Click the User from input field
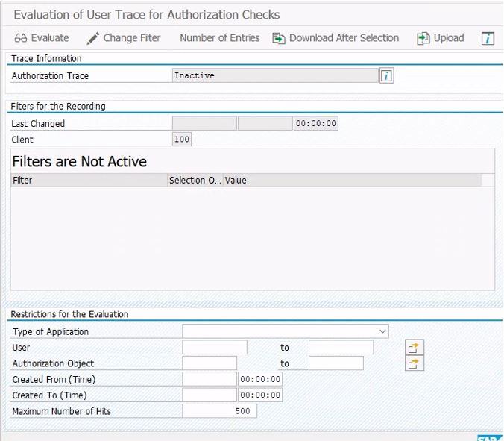The image size is (504, 441). tap(215, 347)
